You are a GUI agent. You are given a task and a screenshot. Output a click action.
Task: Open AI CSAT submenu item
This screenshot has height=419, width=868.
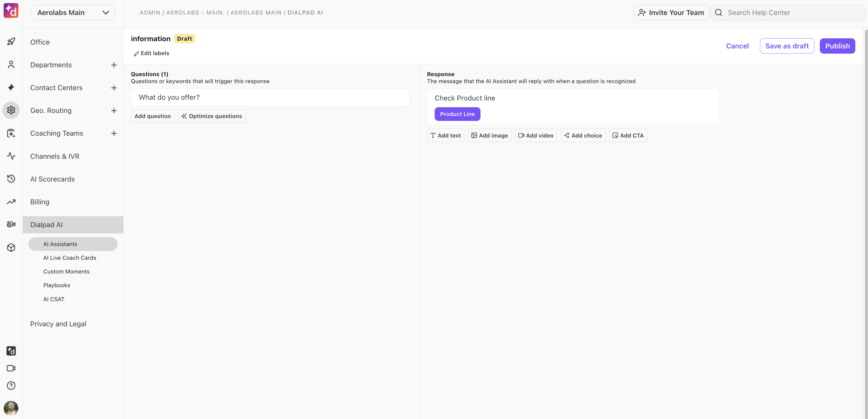tap(54, 299)
